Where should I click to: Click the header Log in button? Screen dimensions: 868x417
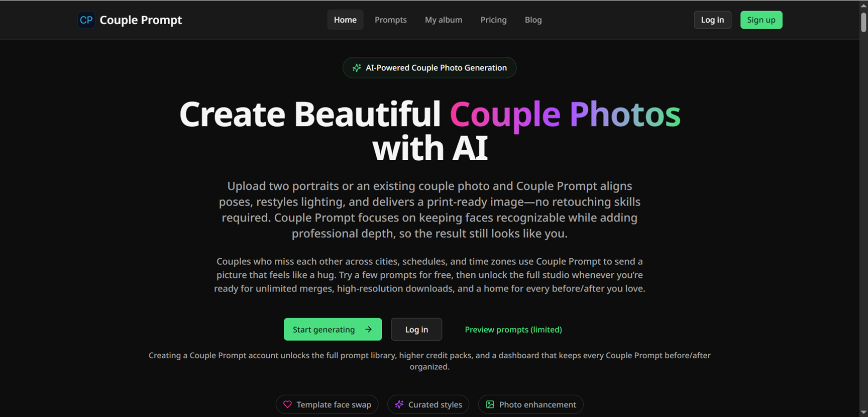(712, 20)
